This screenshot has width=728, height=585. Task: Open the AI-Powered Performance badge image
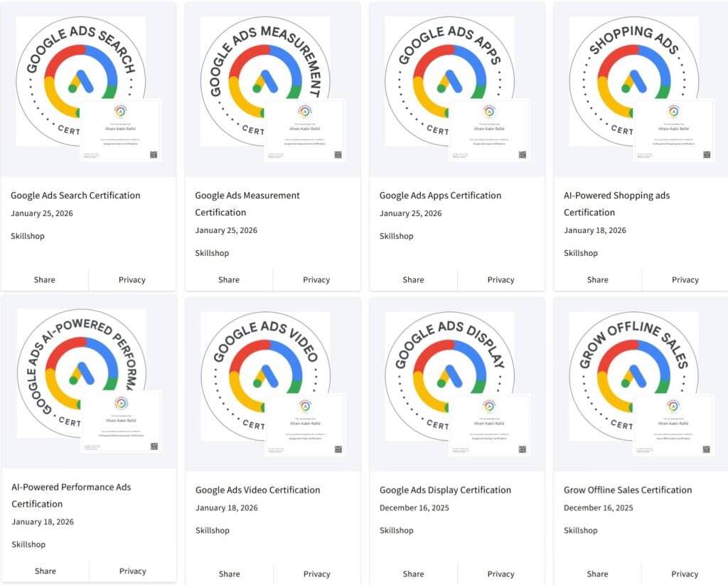[82, 373]
